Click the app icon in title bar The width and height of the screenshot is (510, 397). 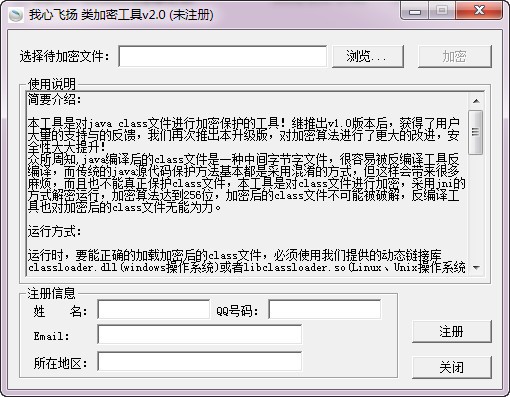click(15, 15)
